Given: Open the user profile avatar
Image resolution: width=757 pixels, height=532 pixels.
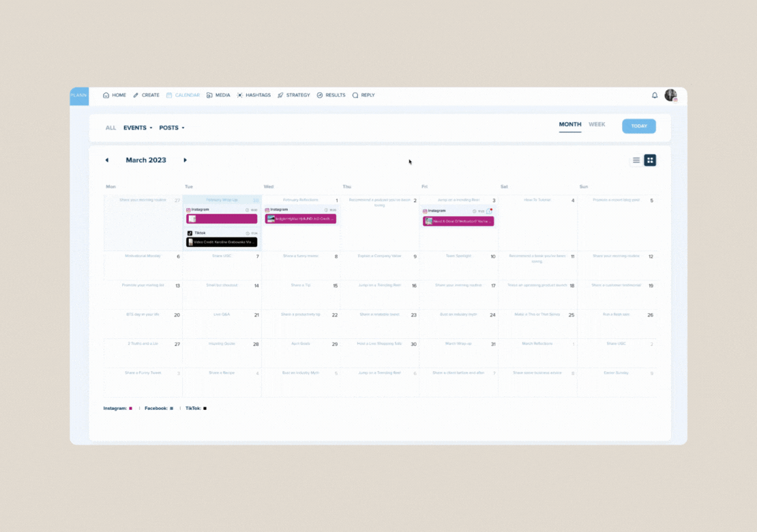Looking at the screenshot, I should 670,95.
